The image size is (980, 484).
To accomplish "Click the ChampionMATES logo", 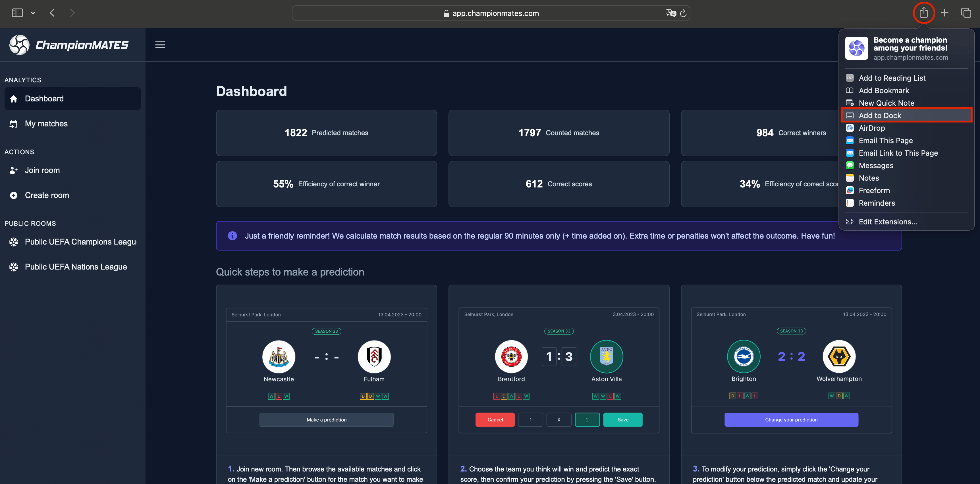I will [x=69, y=45].
